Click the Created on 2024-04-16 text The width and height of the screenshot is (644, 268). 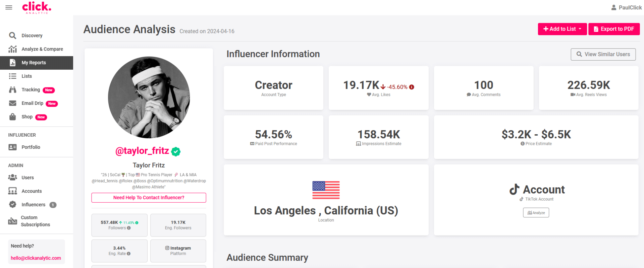207,31
